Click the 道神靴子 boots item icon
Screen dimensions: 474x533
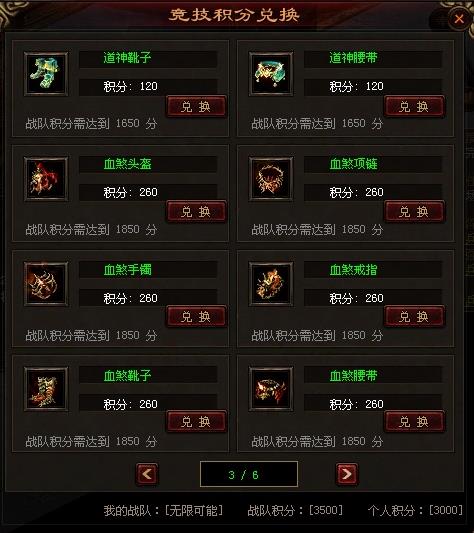pos(46,74)
